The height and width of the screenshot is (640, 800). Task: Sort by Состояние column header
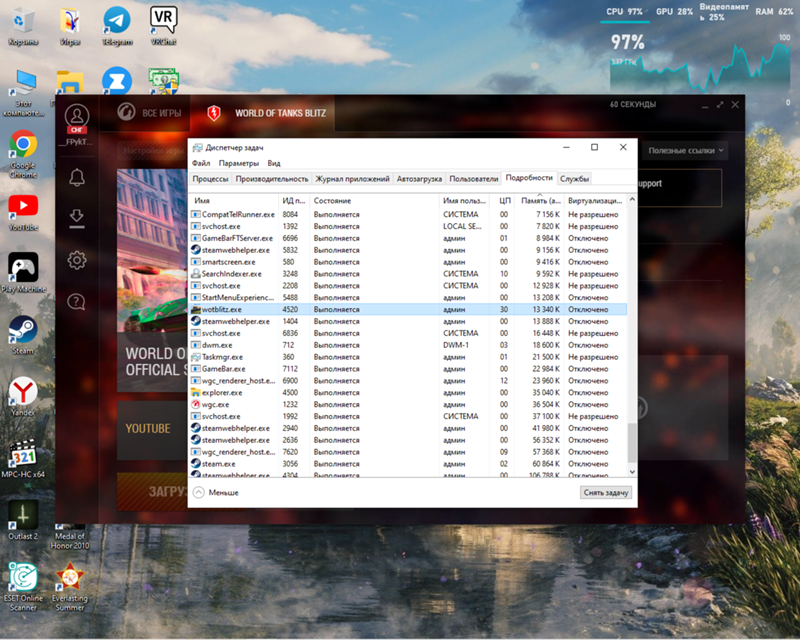pos(374,201)
